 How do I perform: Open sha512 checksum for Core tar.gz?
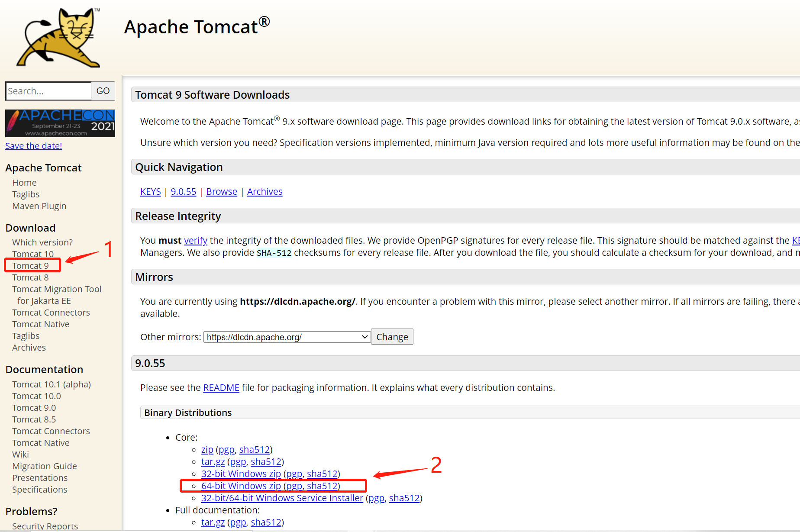coord(266,462)
